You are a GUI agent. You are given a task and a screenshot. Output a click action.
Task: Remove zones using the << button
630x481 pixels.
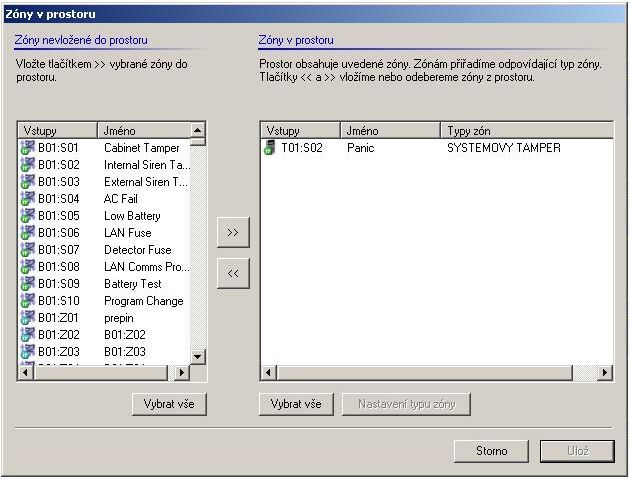coord(233,272)
